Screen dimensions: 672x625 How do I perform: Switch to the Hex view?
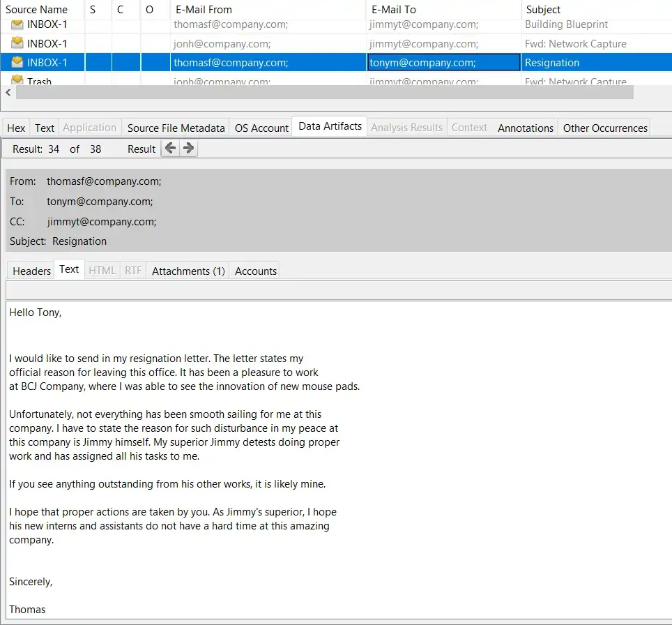point(15,128)
